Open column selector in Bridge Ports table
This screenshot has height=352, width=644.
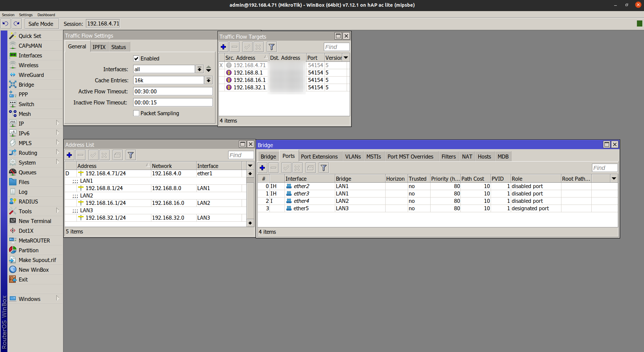point(614,179)
